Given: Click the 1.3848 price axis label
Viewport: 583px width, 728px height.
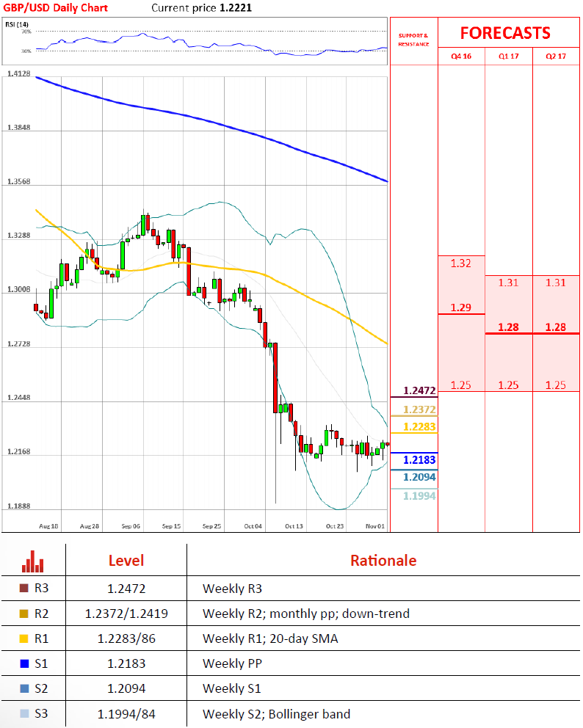Looking at the screenshot, I should pos(18,127).
